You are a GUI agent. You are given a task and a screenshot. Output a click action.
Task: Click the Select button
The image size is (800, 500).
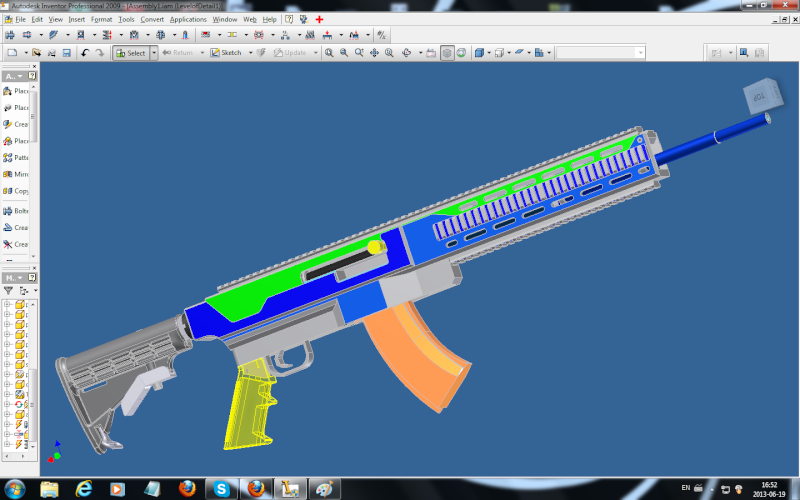coord(130,52)
